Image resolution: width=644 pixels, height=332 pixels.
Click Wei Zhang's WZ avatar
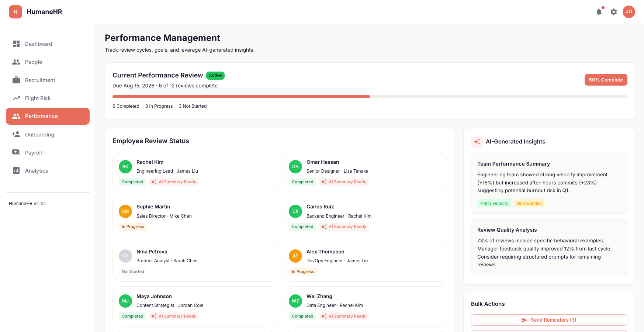[x=295, y=301]
